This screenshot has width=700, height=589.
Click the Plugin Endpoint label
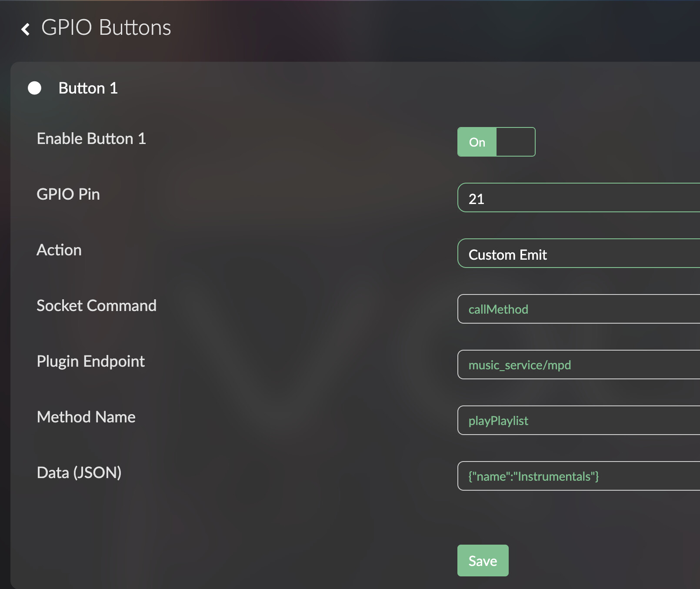[x=91, y=361]
